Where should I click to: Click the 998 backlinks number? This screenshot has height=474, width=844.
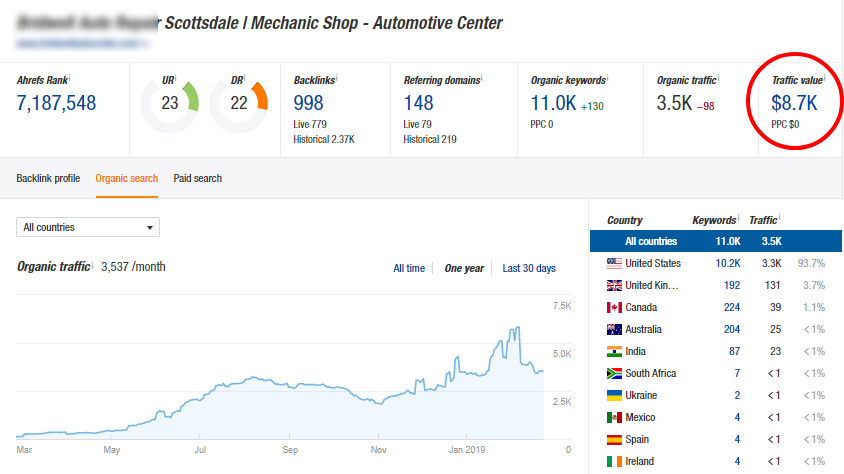[308, 103]
